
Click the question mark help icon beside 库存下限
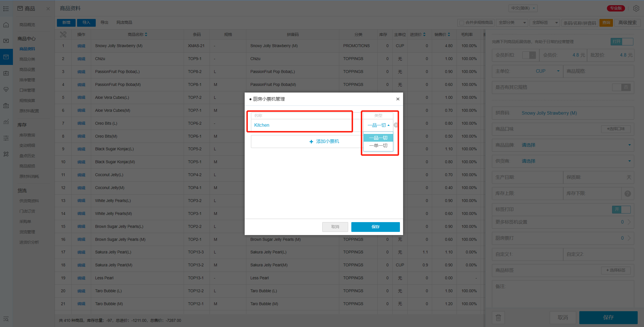point(628,193)
